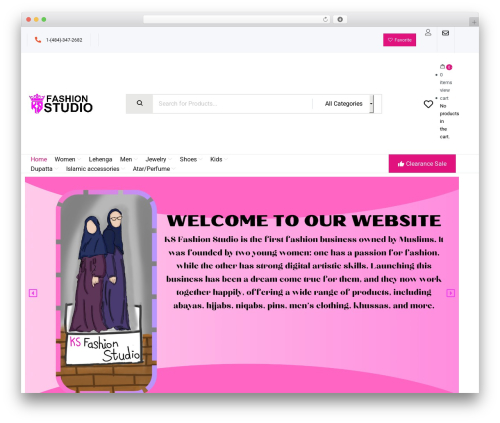This screenshot has height=423, width=500.
Task: Expand the Men menu
Action: [x=128, y=159]
